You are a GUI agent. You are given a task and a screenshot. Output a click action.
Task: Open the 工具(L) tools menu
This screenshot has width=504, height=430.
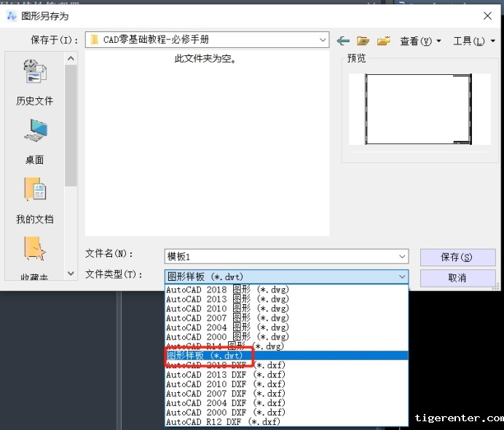coord(473,41)
